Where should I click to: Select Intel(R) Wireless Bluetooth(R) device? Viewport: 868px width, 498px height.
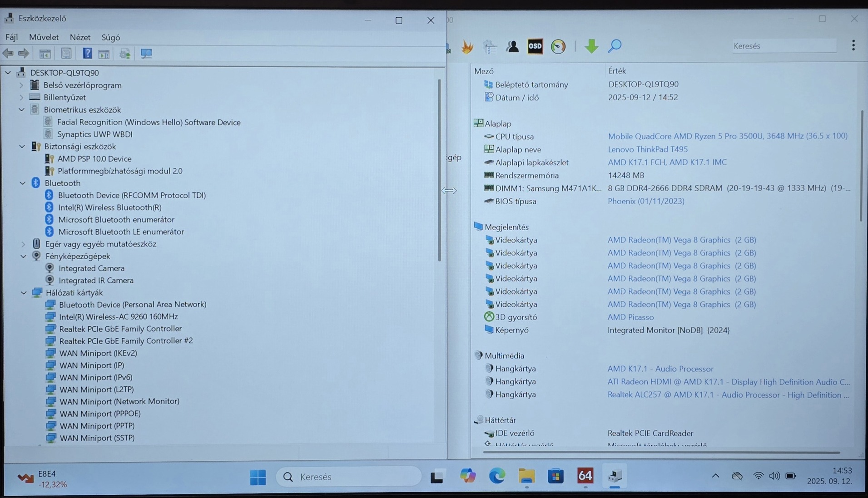pos(110,207)
